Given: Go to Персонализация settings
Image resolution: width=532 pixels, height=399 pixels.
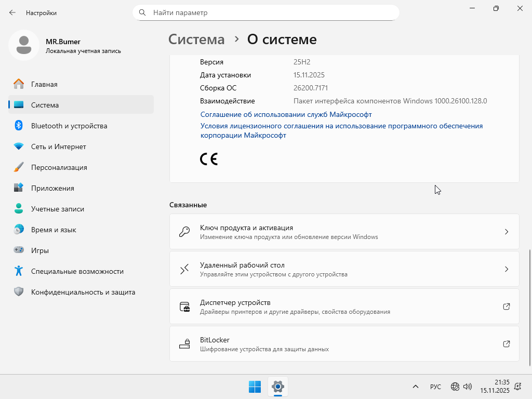Looking at the screenshot, I should coord(59,167).
